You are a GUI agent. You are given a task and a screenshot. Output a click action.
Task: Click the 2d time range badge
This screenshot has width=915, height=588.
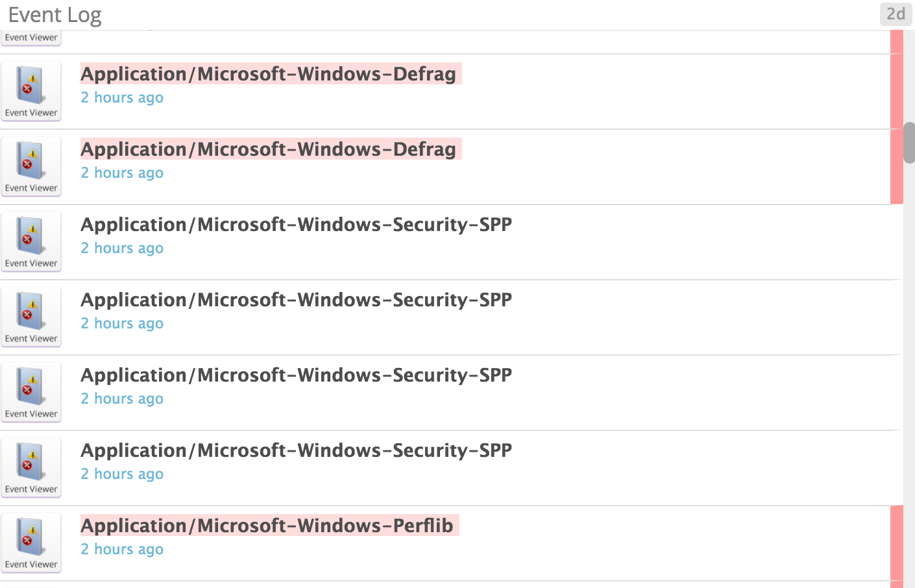pos(896,14)
